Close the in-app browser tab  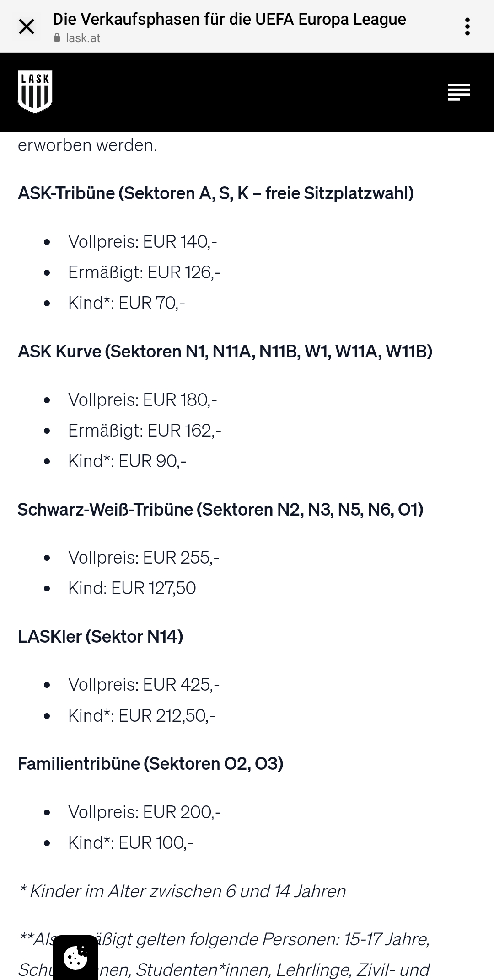coord(27,27)
